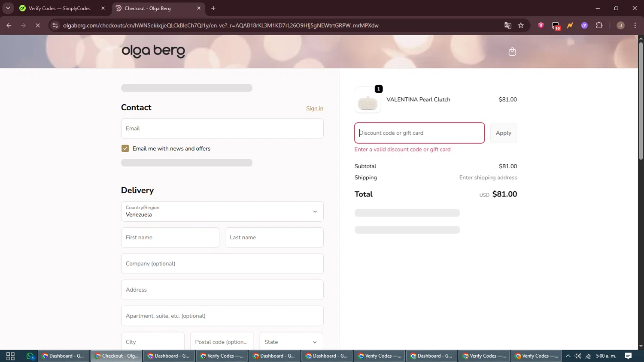Click the Apply discount button
644x362 pixels.
click(x=504, y=133)
